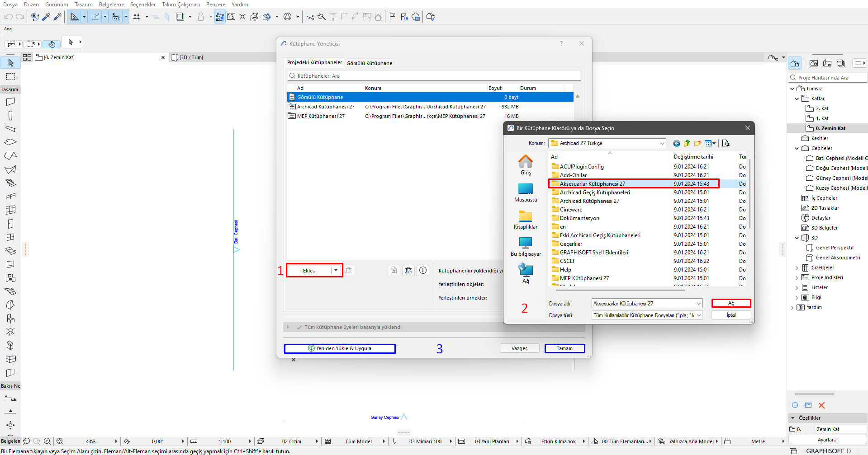This screenshot has height=455, width=868.
Task: Select the Door tool in the toolbox
Action: click(10, 224)
